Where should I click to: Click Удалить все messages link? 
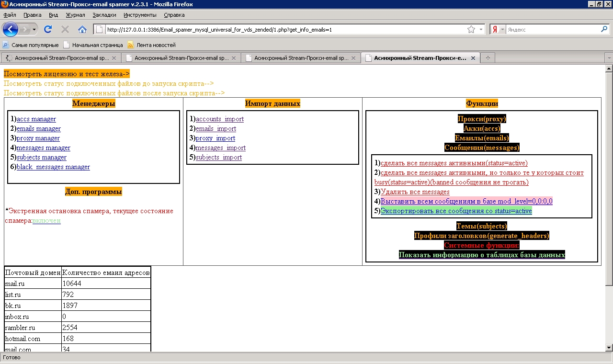[x=415, y=192]
